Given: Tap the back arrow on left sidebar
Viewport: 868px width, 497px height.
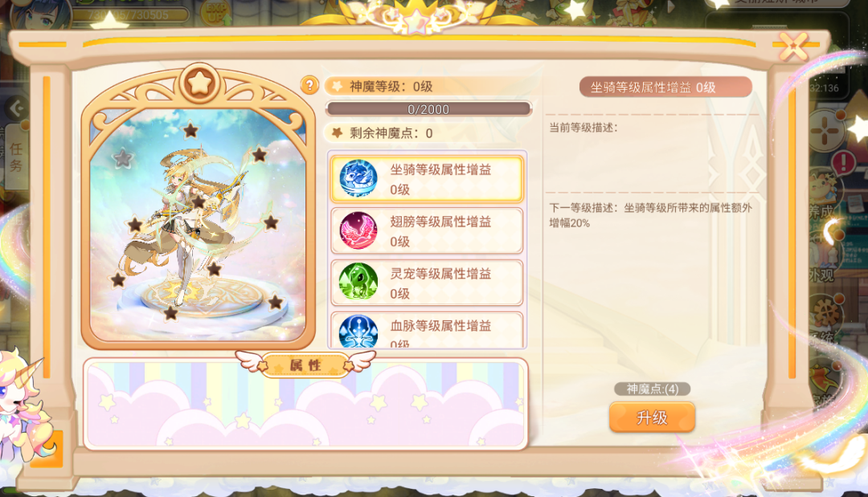Looking at the screenshot, I should (17, 108).
